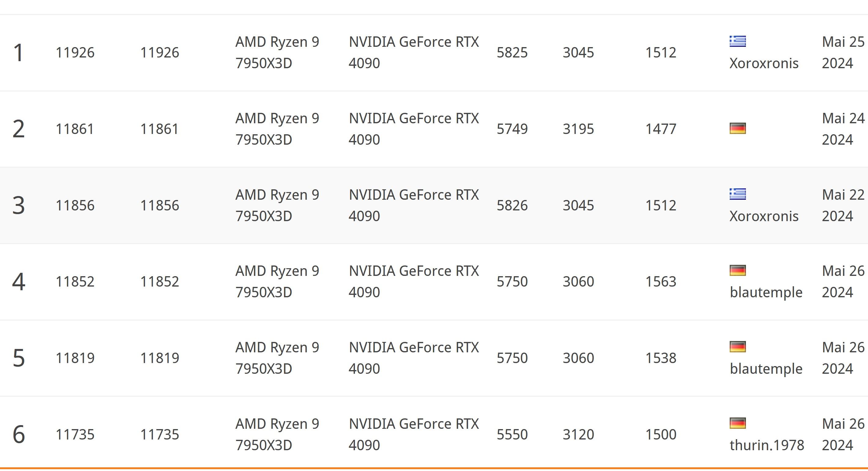The height and width of the screenshot is (471, 868).
Task: Click the Greek flag in rank 3 row
Action: point(738,194)
